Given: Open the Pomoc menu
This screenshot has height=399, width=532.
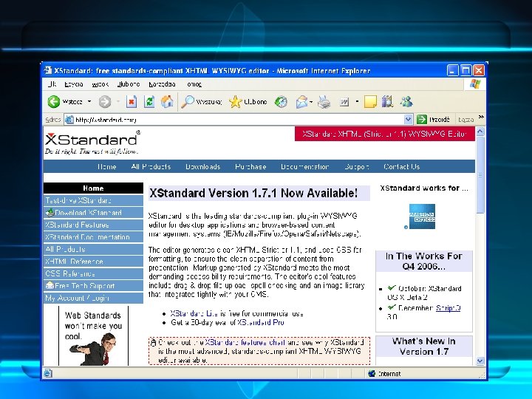Looking at the screenshot, I should pos(194,84).
